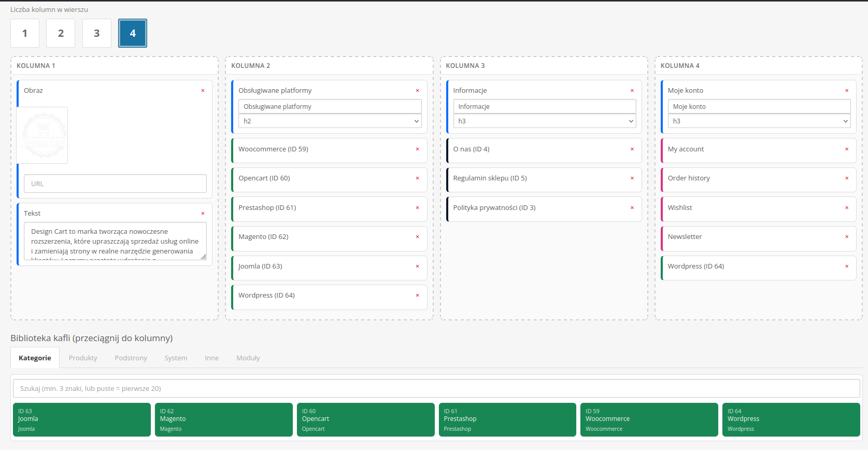
Task: Remove Woocommerce (ID 59) from Kolumna 2
Action: (417, 149)
